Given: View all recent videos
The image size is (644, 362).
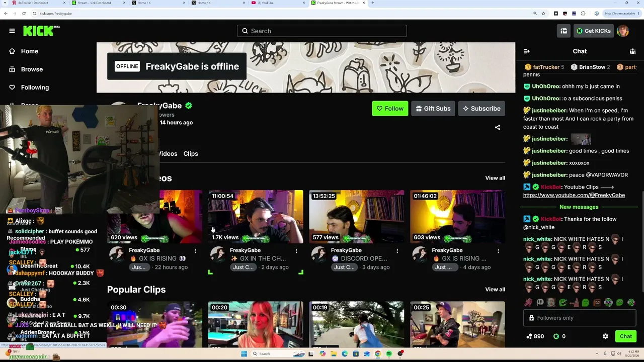Looking at the screenshot, I should click(x=495, y=178).
